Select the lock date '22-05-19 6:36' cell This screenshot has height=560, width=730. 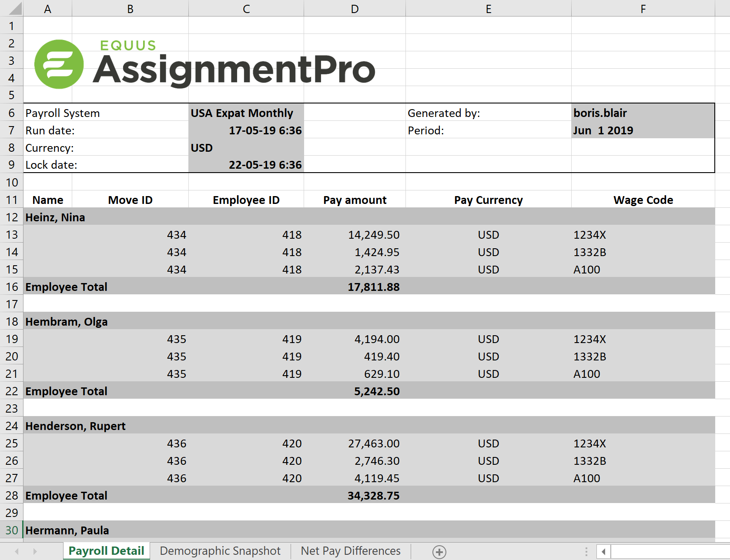point(246,165)
